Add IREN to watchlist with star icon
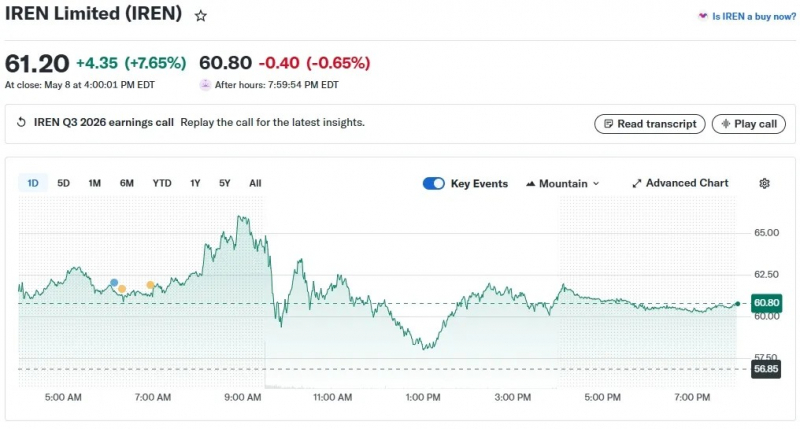 tap(201, 16)
